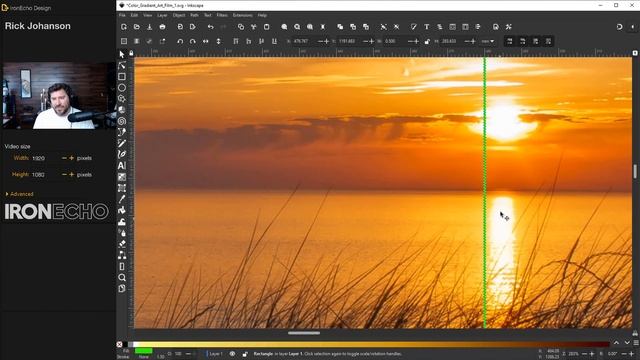Activate the Text tool in toolbox
The height and width of the screenshot is (360, 640).
(x=122, y=165)
